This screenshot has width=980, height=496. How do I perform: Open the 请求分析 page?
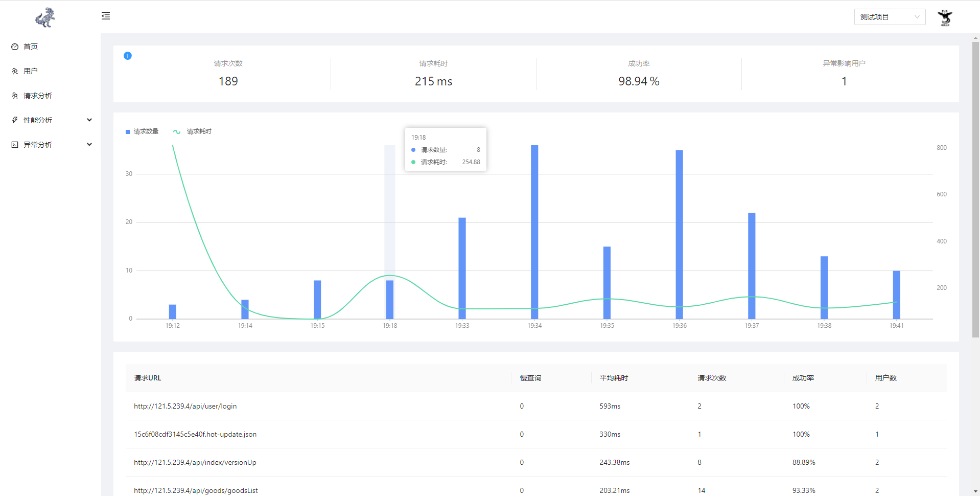[x=38, y=96]
